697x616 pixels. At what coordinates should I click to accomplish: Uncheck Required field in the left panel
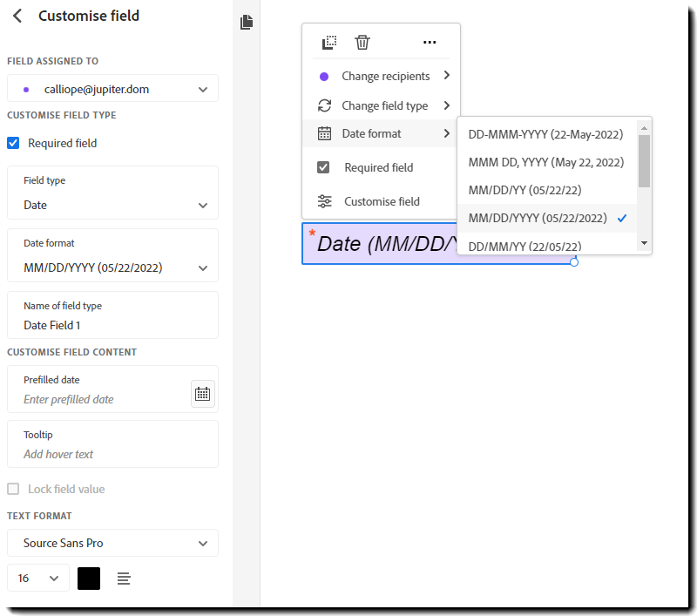[13, 143]
